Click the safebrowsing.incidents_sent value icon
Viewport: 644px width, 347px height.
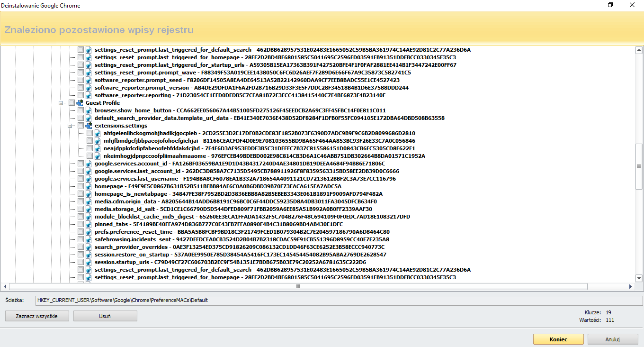click(x=89, y=239)
